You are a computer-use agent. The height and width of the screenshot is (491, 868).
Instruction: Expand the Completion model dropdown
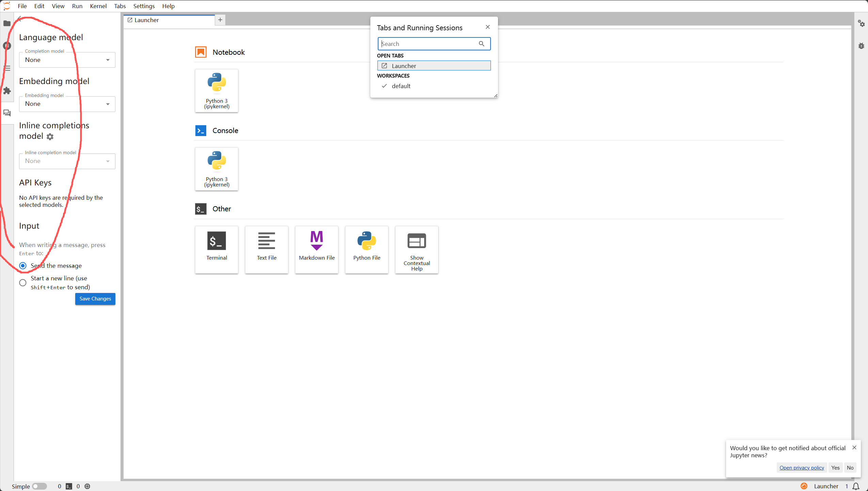(x=67, y=60)
